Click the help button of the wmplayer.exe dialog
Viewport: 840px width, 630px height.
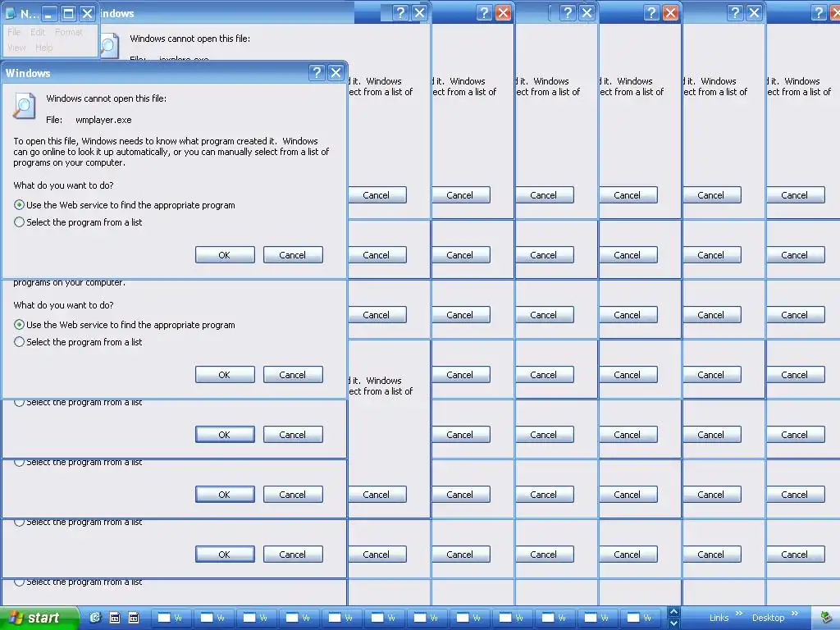point(317,72)
